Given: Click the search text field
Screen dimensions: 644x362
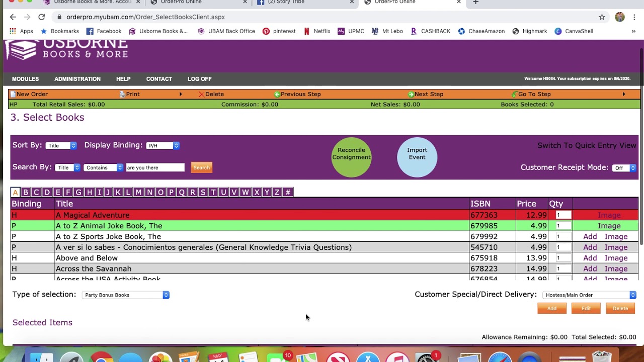Looking at the screenshot, I should pyautogui.click(x=155, y=168).
